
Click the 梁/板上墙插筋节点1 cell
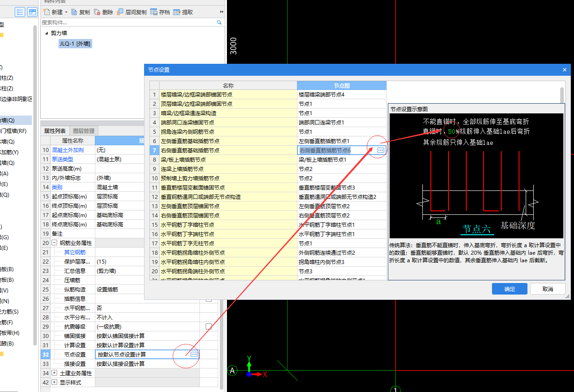pyautogui.click(x=342, y=160)
